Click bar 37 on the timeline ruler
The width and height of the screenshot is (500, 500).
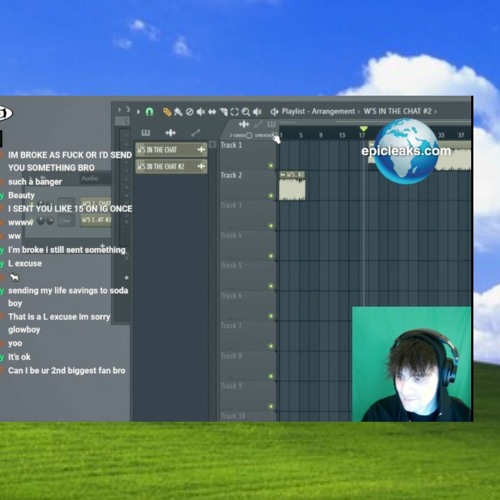point(461,135)
